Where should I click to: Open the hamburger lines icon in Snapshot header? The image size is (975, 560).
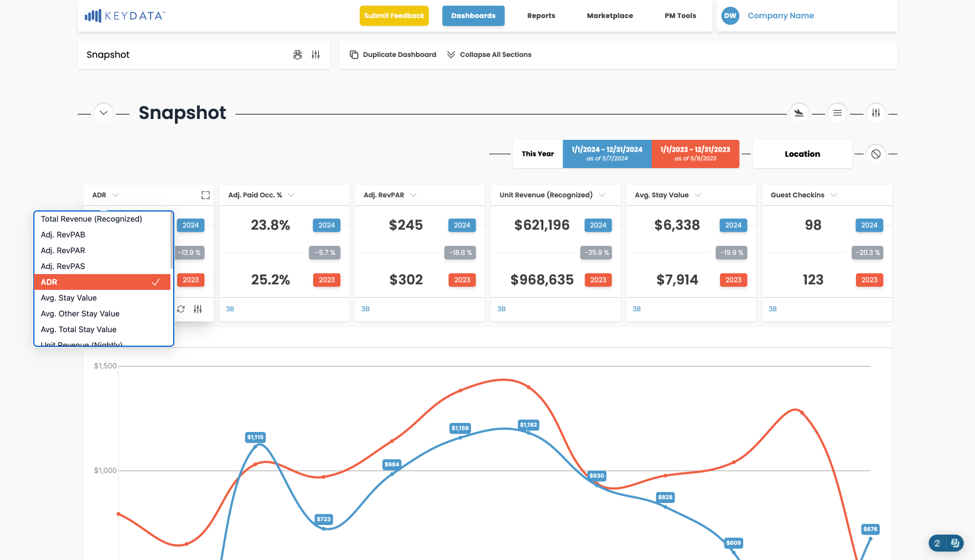tap(837, 113)
